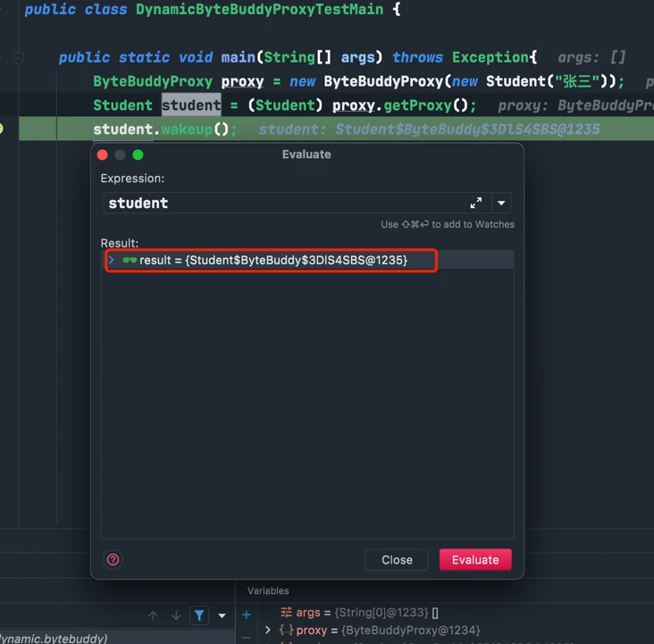Viewport: 654px width, 644px height.
Task: Toggle the frames filter funnel icon
Action: 199,615
